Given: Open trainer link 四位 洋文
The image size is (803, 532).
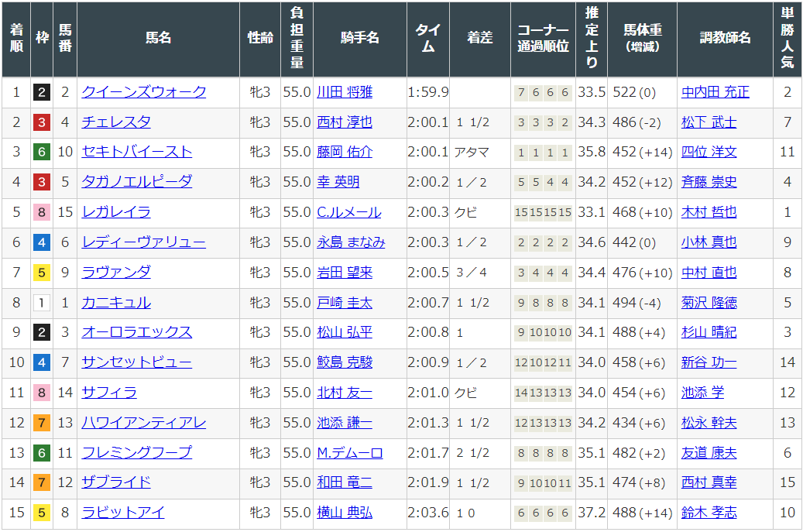Looking at the screenshot, I should (709, 152).
